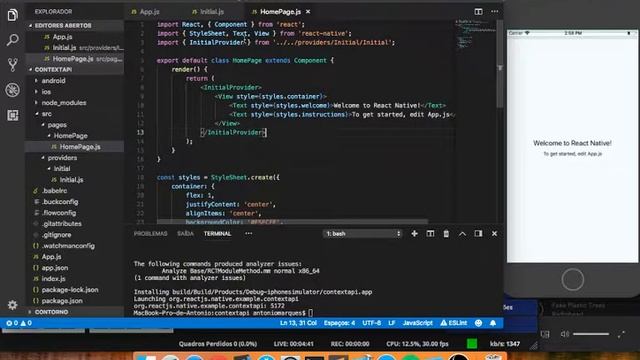Open the bash terminal selector dropdown
The image size is (640, 360).
[x=362, y=233]
